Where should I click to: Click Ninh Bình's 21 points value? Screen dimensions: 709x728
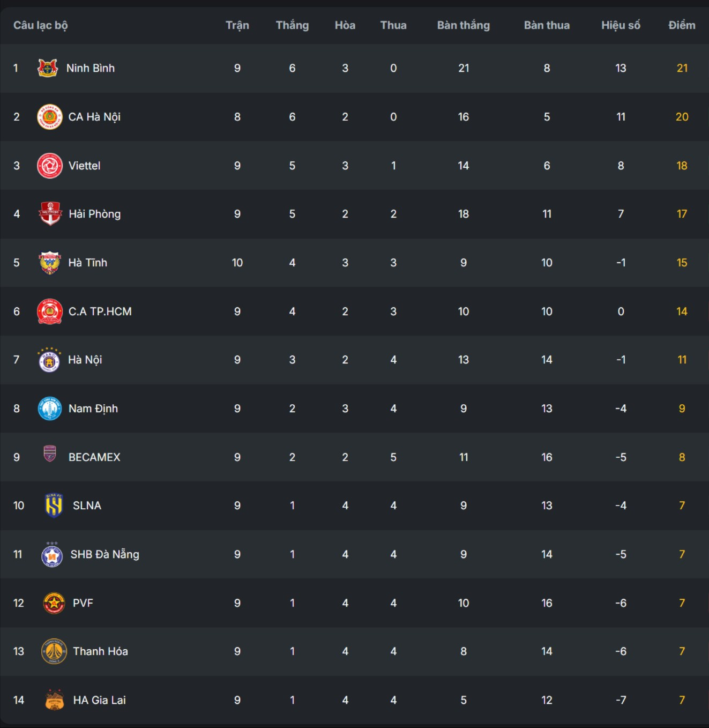pyautogui.click(x=682, y=68)
